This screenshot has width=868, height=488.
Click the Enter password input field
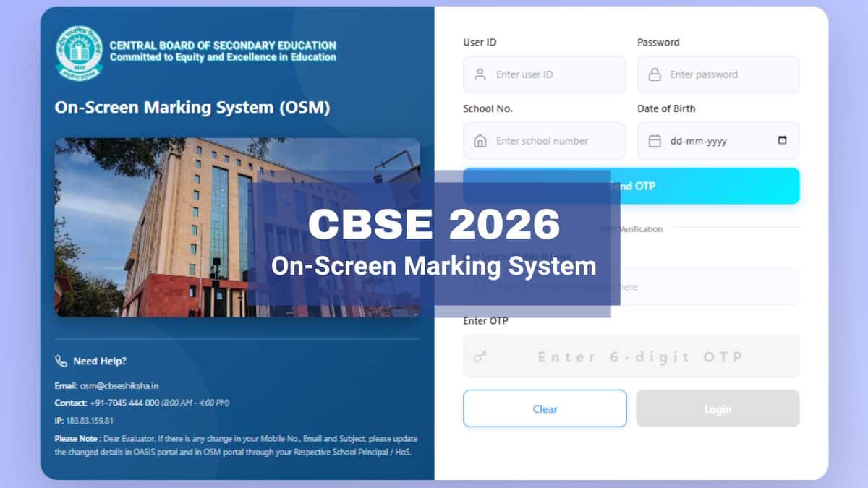click(x=716, y=74)
